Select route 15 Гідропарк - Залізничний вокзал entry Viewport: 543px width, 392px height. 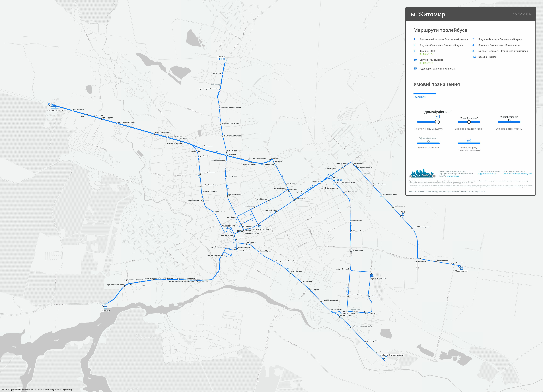435,69
